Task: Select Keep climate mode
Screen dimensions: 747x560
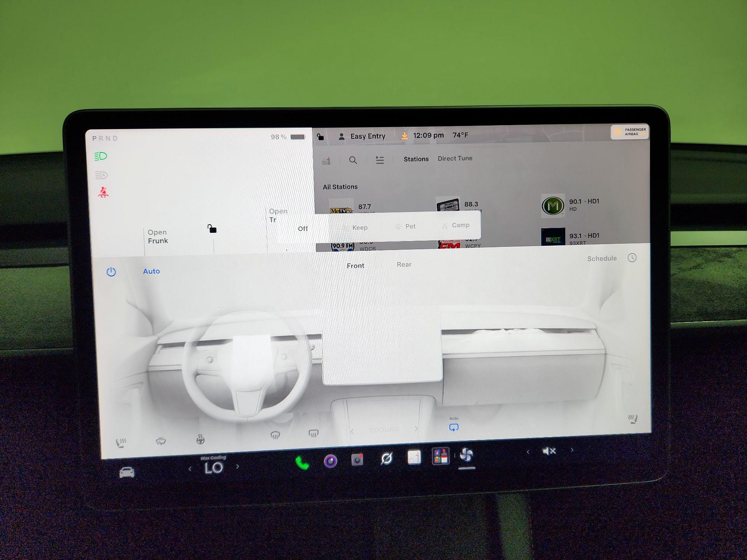Action: pos(354,227)
